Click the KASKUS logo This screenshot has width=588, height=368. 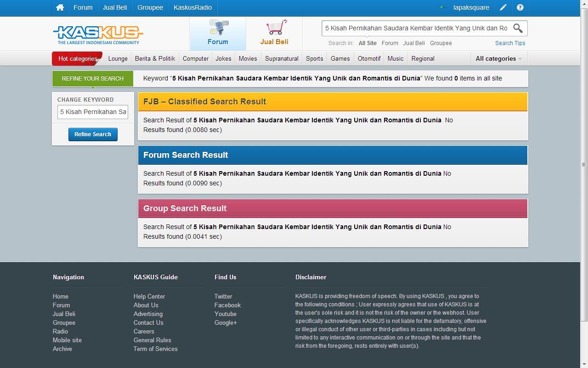[x=98, y=34]
